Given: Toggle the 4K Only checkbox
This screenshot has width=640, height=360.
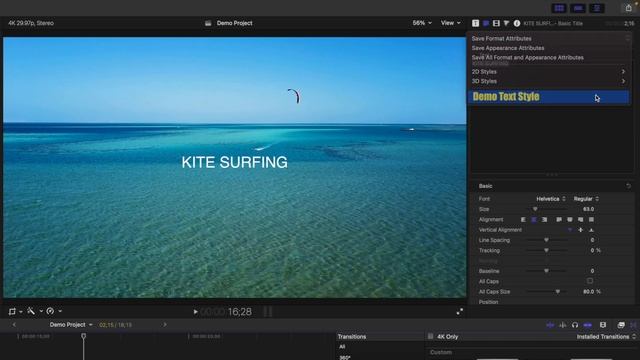Looking at the screenshot, I should [x=430, y=336].
